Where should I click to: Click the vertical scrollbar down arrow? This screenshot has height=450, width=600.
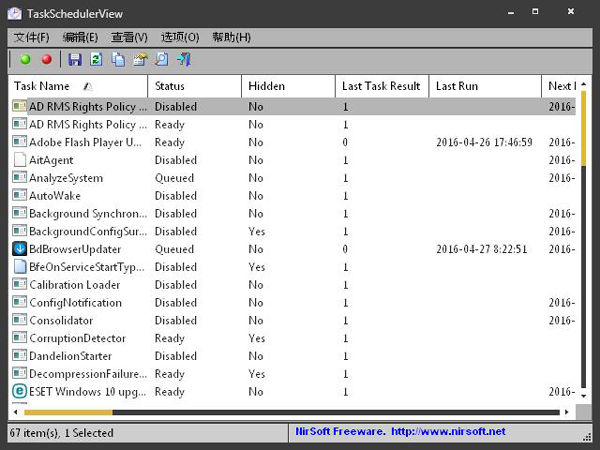coord(584,396)
